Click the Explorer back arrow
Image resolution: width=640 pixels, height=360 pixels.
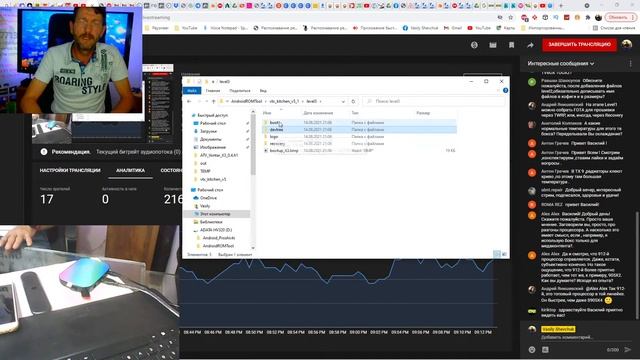tap(189, 101)
